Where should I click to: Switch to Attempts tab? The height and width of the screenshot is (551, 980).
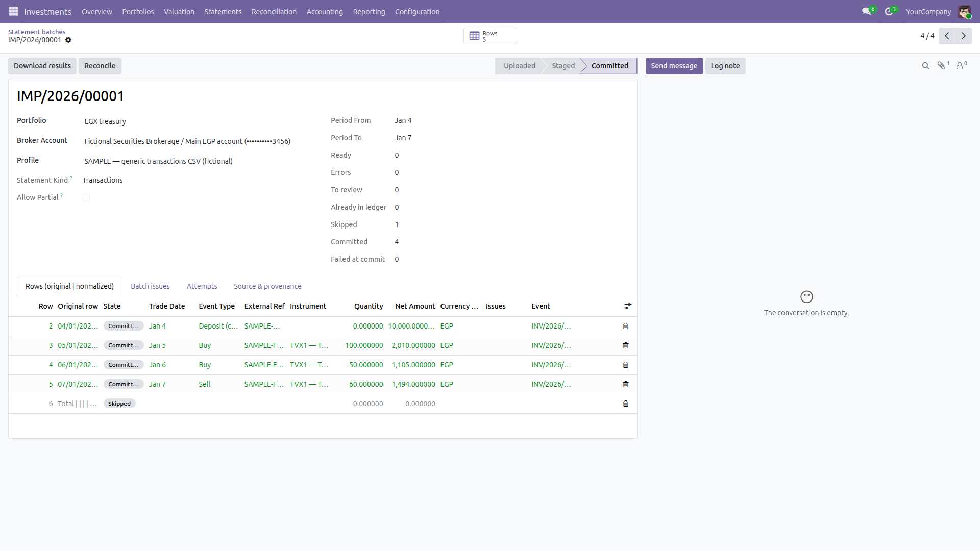click(202, 286)
